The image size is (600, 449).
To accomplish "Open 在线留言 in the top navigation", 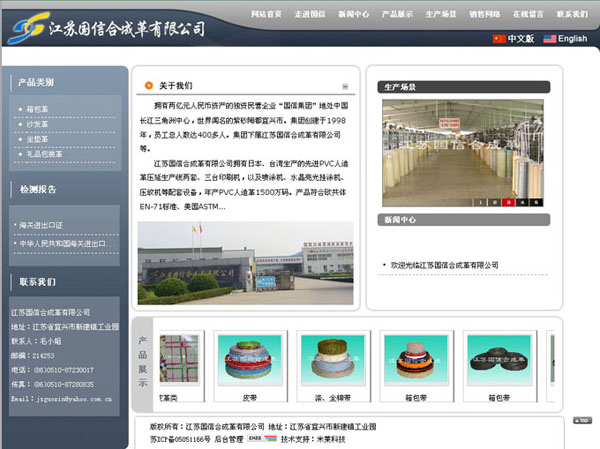I will [x=528, y=14].
